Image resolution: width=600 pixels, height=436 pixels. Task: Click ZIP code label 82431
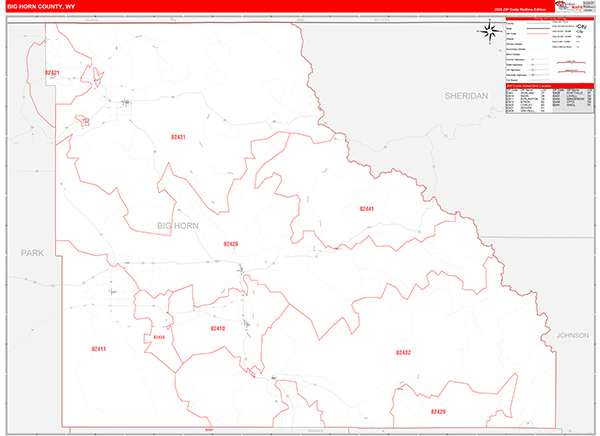point(178,137)
